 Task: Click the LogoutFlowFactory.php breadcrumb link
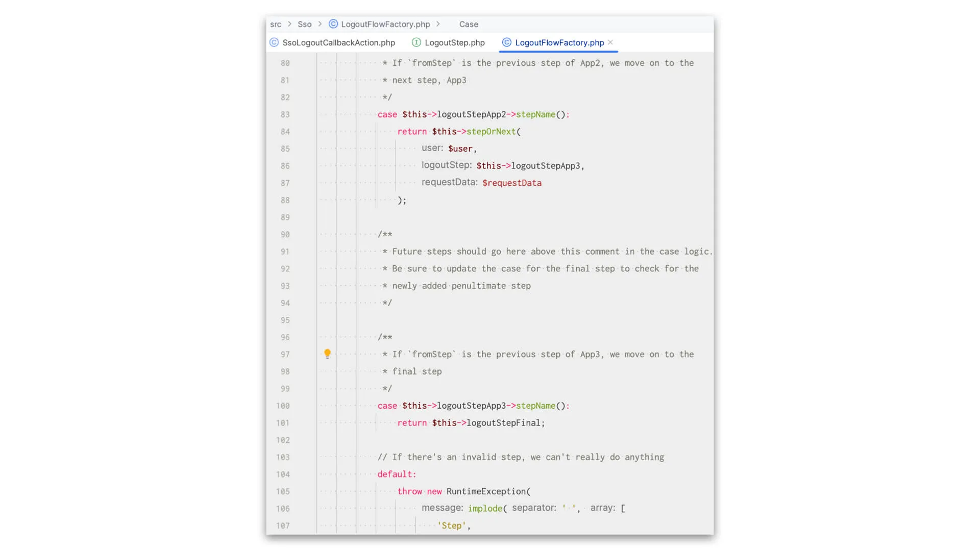click(385, 24)
